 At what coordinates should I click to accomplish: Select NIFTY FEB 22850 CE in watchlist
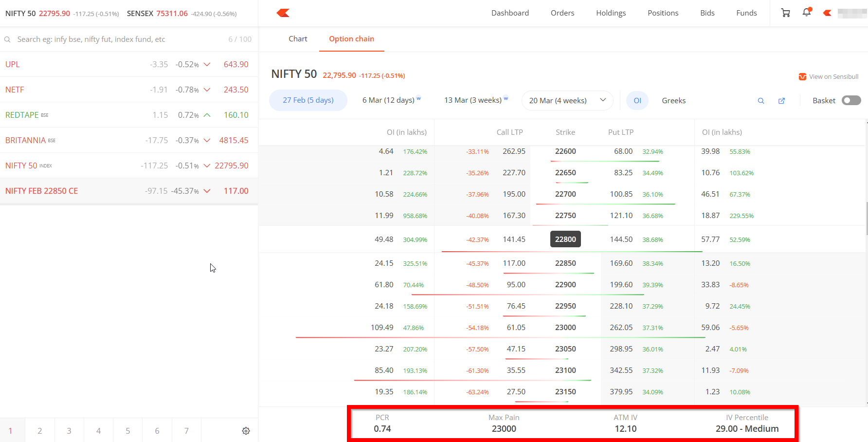129,191
